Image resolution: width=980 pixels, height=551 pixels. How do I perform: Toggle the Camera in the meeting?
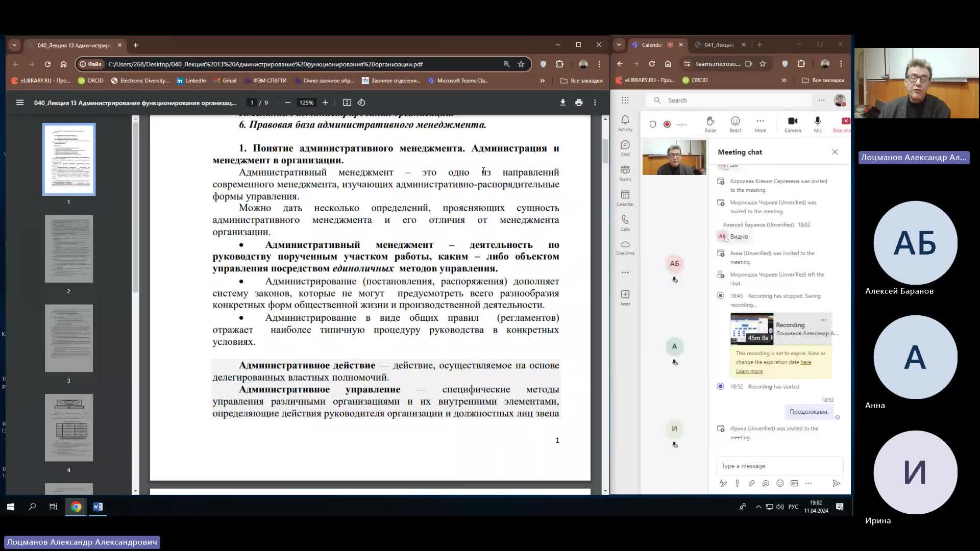pos(793,124)
